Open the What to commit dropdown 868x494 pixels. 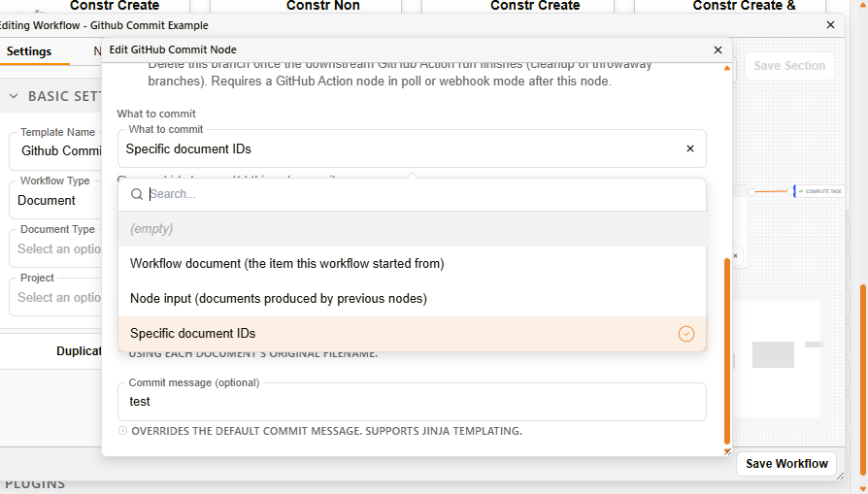pyautogui.click(x=412, y=148)
